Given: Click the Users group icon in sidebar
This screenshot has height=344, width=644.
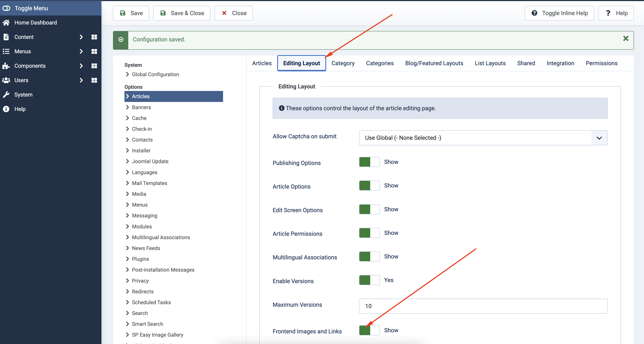Looking at the screenshot, I should tap(6, 80).
